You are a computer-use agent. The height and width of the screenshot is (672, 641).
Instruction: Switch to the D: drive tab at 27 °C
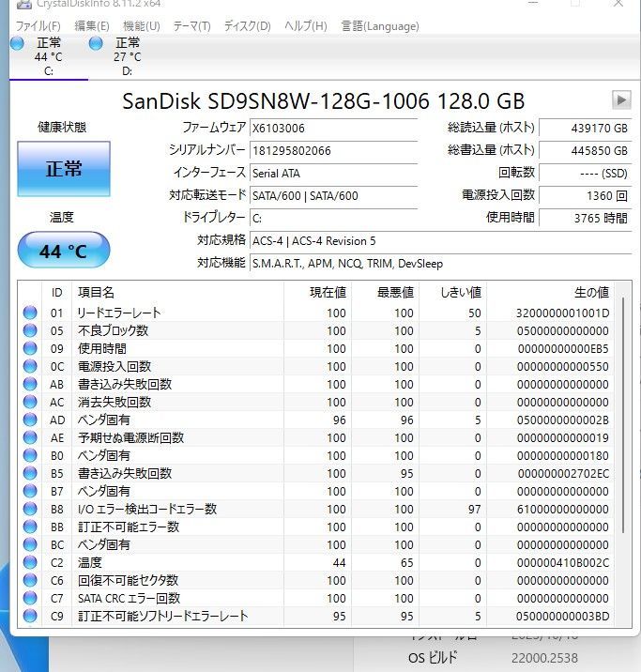point(128,57)
